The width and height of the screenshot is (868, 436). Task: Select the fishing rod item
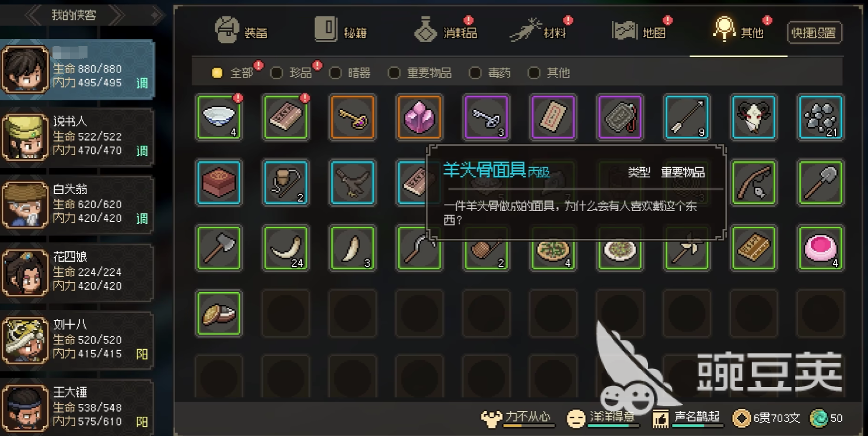coord(754,183)
